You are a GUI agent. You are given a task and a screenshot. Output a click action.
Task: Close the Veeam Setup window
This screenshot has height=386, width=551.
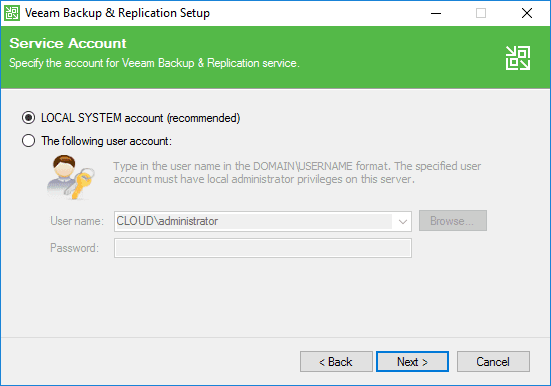click(x=526, y=13)
